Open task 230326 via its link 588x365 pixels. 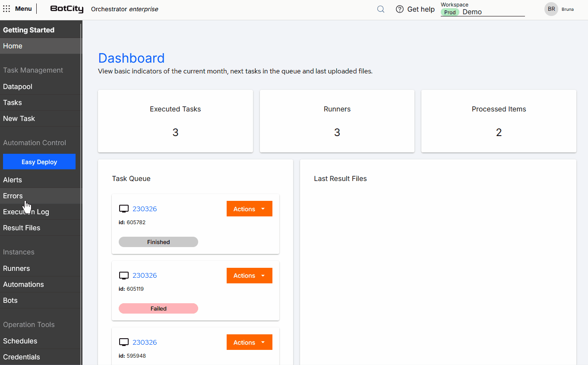pos(145,208)
